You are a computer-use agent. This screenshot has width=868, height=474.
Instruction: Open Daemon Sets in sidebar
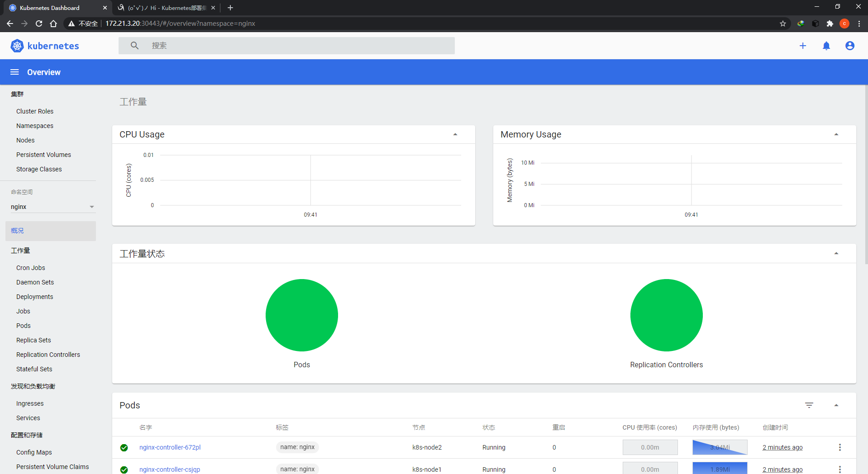point(35,282)
